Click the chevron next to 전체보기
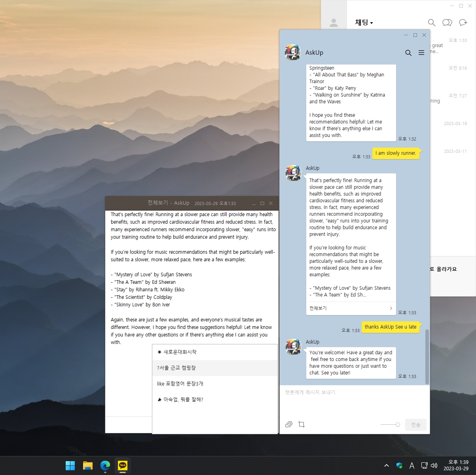Screen dimensions: 476x475 click(391, 308)
